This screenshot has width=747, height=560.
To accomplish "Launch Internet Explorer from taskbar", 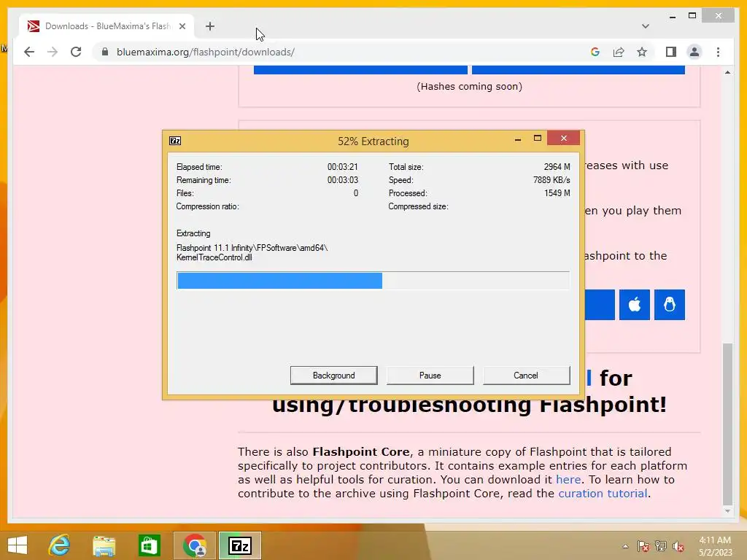I will (x=59, y=545).
